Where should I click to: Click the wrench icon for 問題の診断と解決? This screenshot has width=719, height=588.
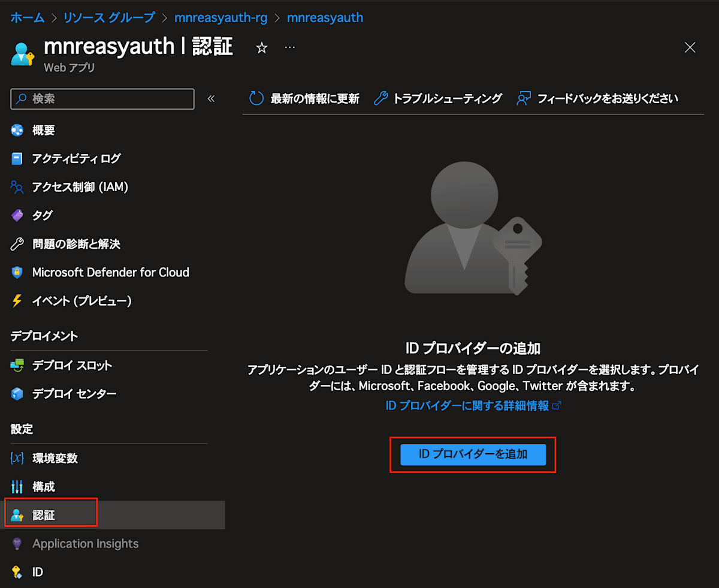(17, 244)
